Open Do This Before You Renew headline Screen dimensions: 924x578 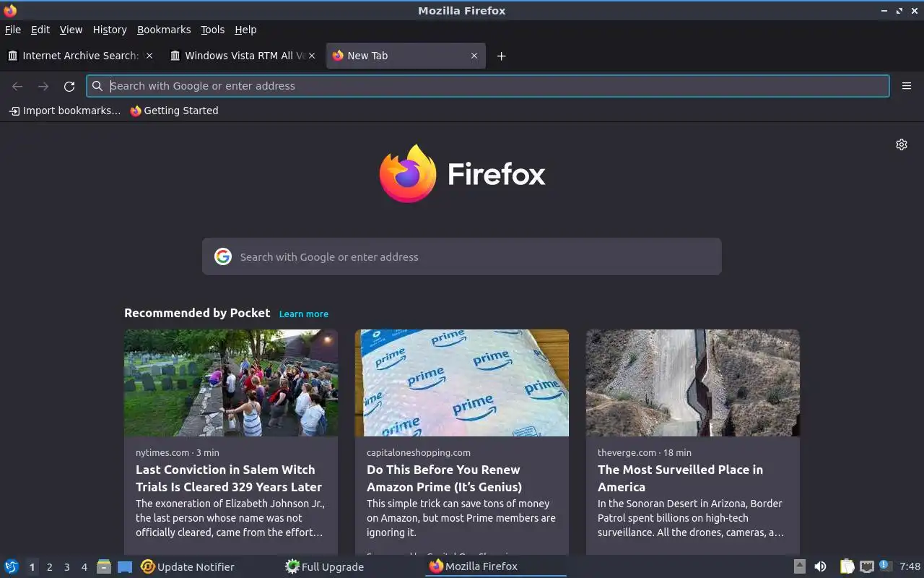pos(444,478)
